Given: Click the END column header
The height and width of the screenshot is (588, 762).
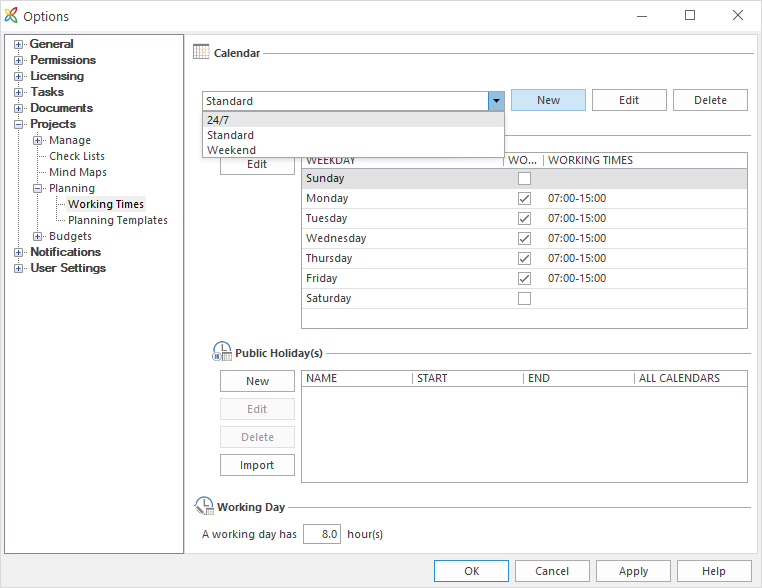Looking at the screenshot, I should [579, 379].
